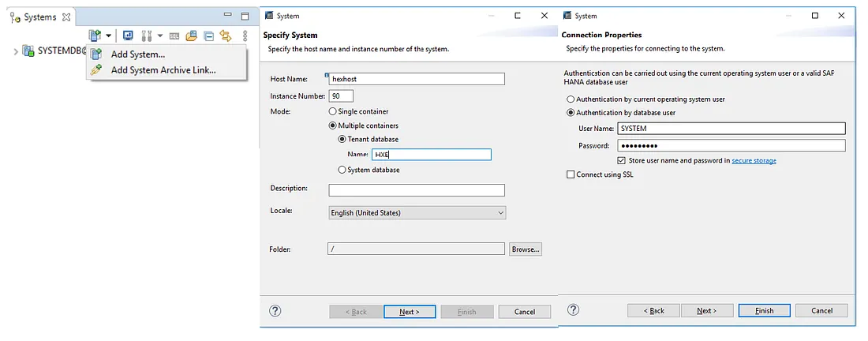
Task: Click Cancel in the Specify System dialog
Action: pyautogui.click(x=524, y=312)
